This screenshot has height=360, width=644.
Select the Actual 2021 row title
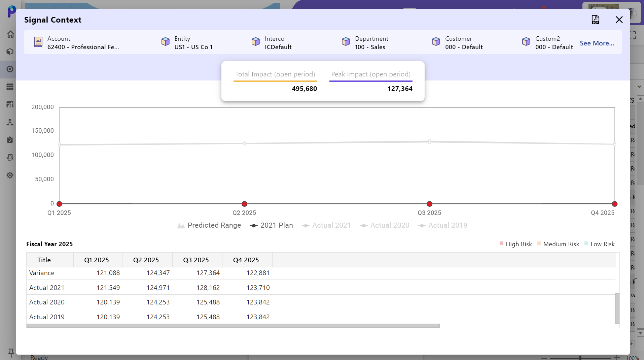tap(47, 288)
